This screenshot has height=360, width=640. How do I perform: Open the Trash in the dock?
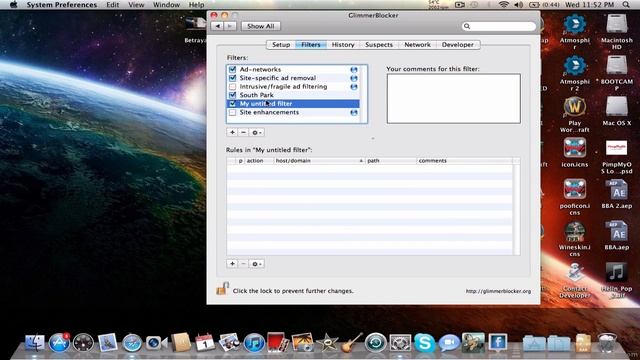(x=607, y=342)
